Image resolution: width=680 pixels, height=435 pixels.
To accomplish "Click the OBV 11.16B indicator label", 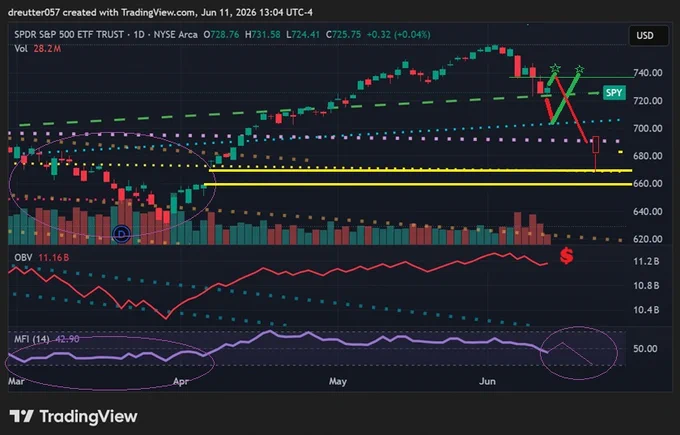I will (41, 258).
